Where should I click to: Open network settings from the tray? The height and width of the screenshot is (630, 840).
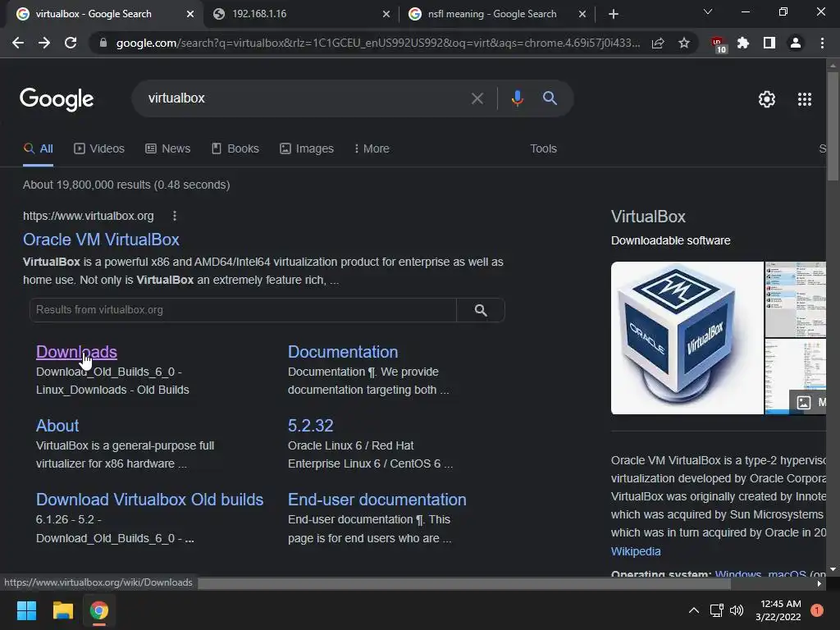[716, 610]
